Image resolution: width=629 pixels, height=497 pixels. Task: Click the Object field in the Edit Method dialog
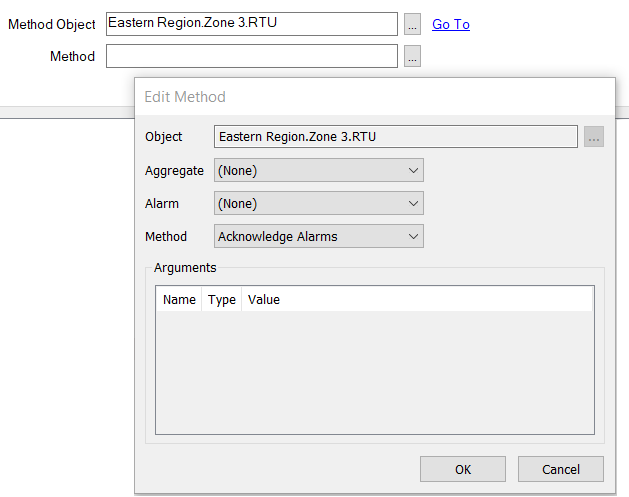click(x=395, y=137)
